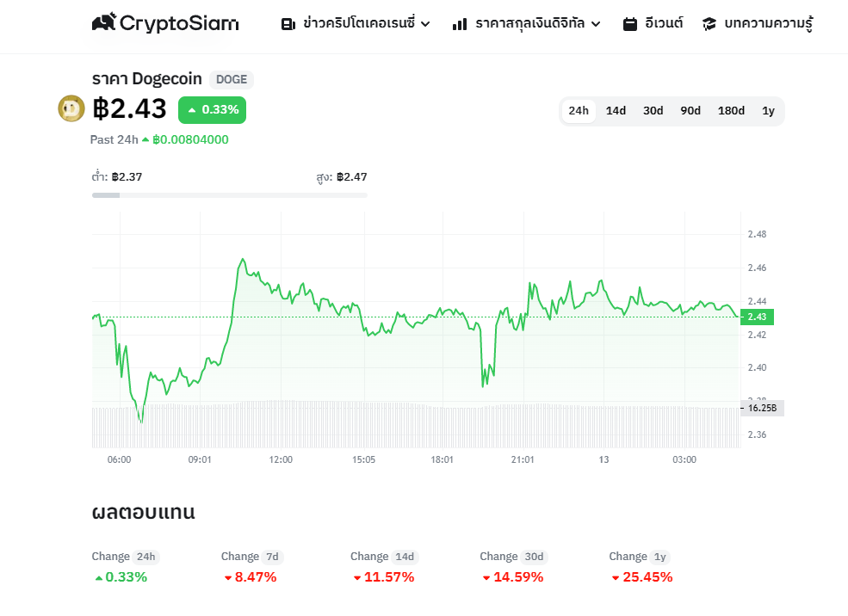Click the 2.36 price axis label
The image size is (848, 616).
(757, 435)
